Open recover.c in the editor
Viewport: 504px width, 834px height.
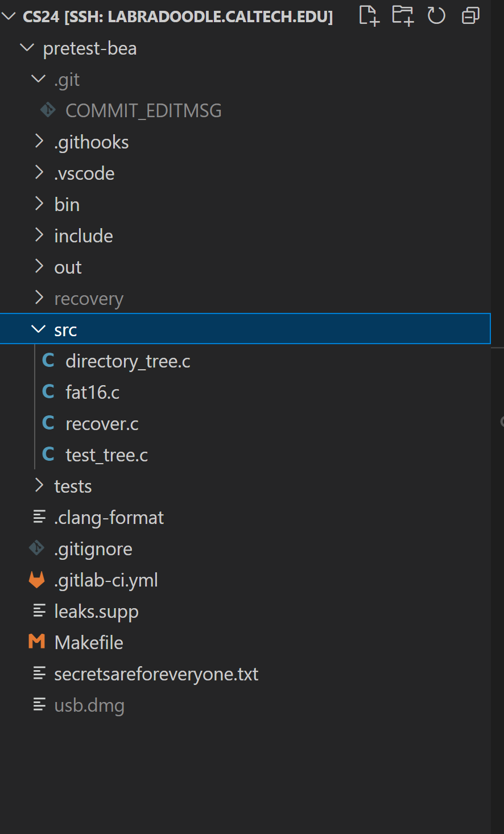[102, 424]
